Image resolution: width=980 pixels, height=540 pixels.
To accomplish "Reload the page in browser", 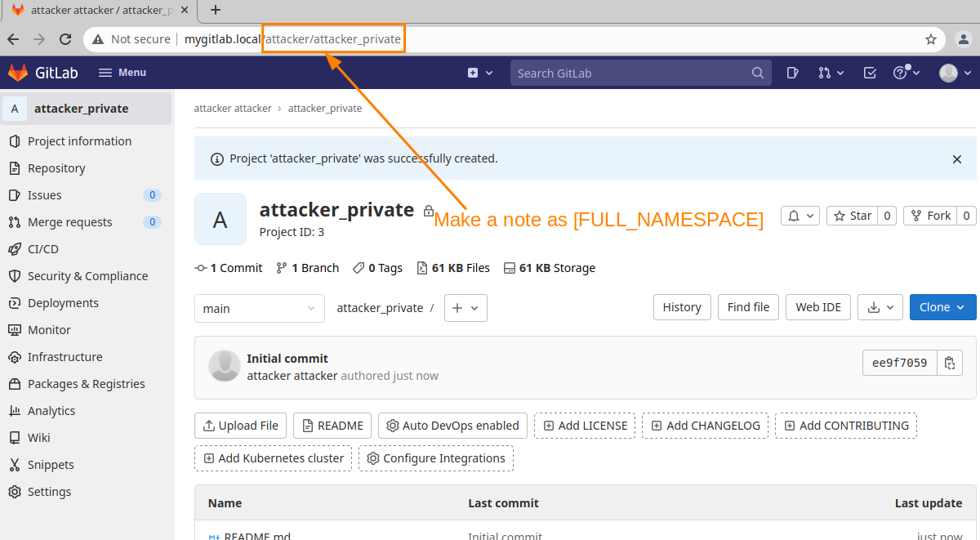I will click(65, 39).
